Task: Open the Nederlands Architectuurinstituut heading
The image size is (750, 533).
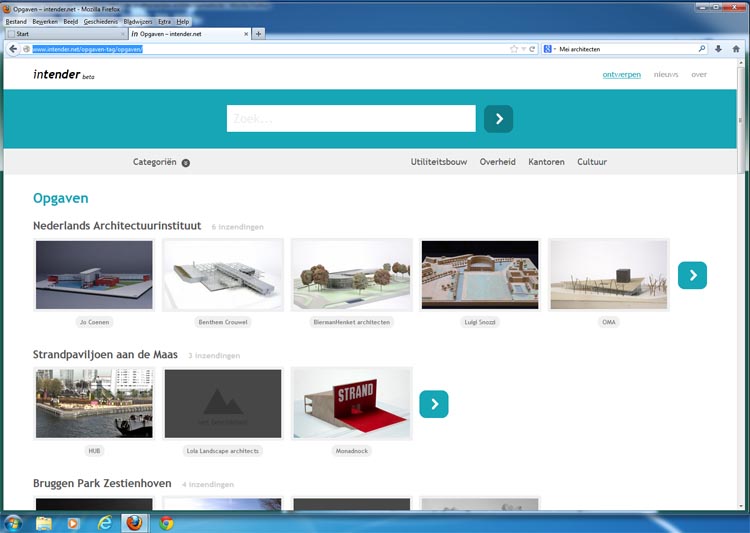Action: point(117,226)
